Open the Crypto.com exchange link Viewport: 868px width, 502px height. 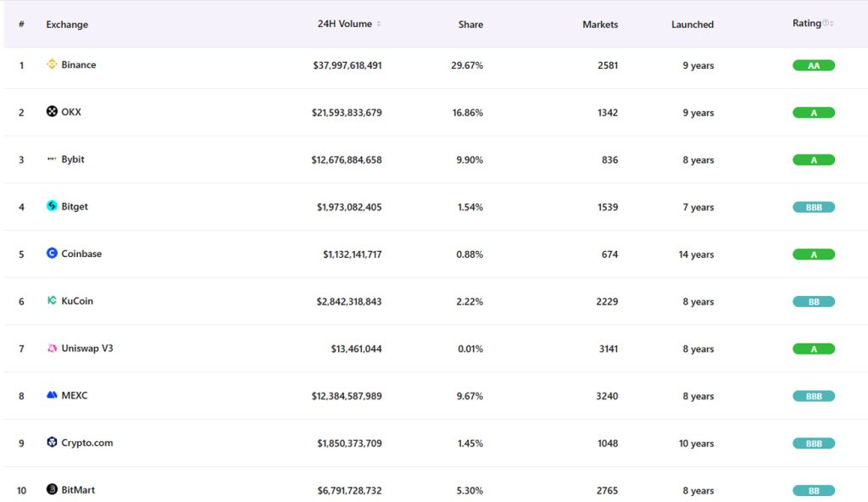(x=87, y=443)
